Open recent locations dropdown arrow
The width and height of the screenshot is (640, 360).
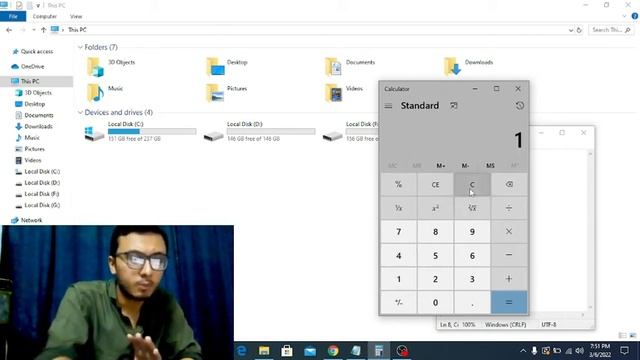33,30
